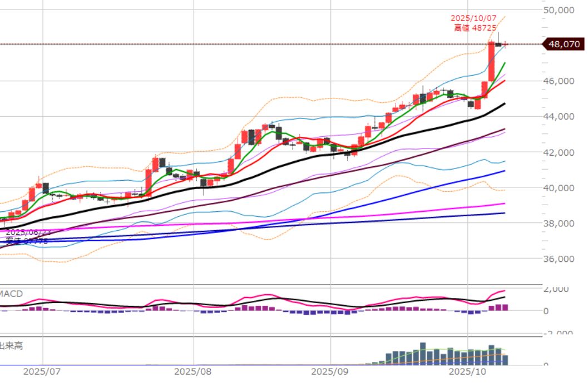Click the 2025/08 date axis label

(192, 371)
